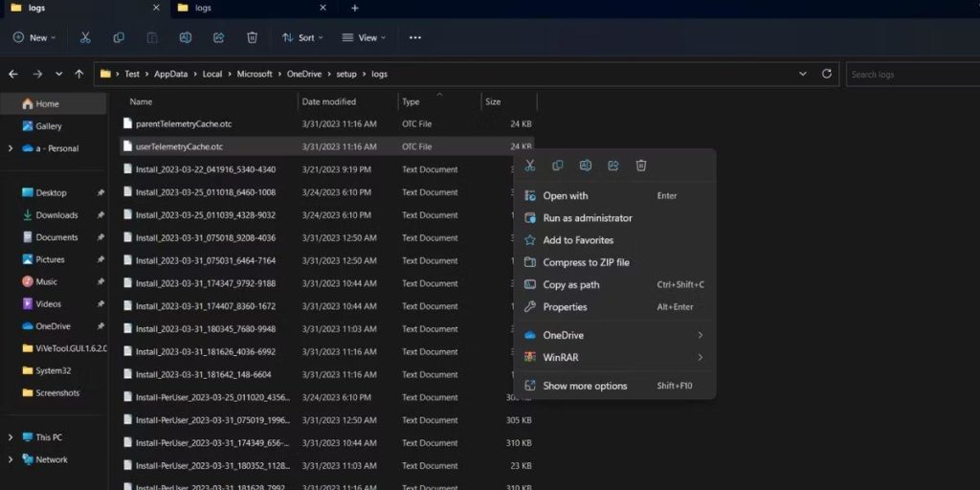The width and height of the screenshot is (980, 490).
Task: Select Copy as path menu entry
Action: pyautogui.click(x=571, y=284)
